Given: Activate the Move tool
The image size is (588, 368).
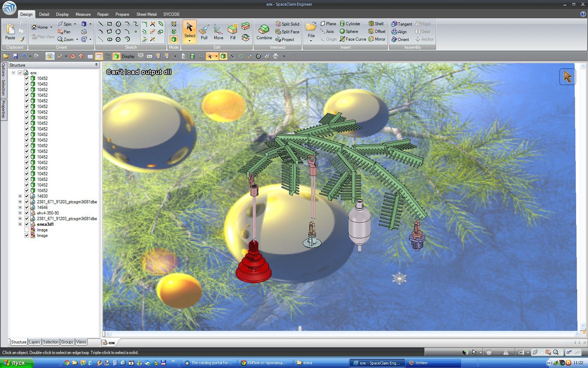Looking at the screenshot, I should tap(218, 32).
